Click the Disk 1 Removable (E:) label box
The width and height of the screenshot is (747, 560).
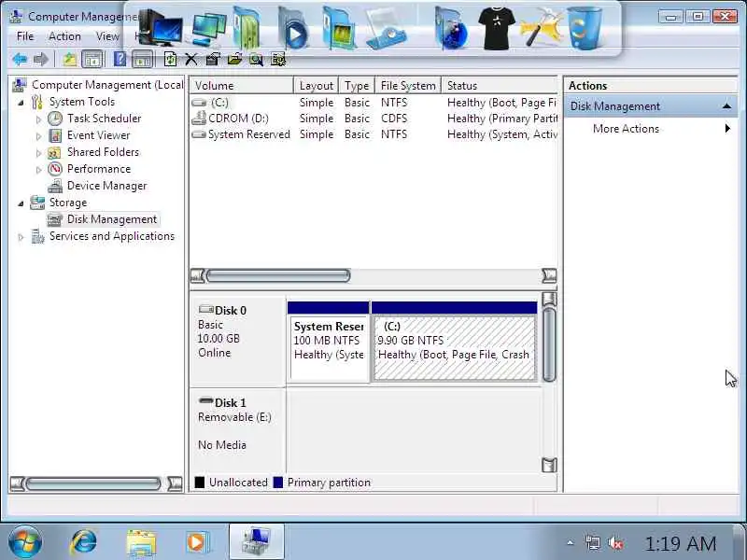238,430
